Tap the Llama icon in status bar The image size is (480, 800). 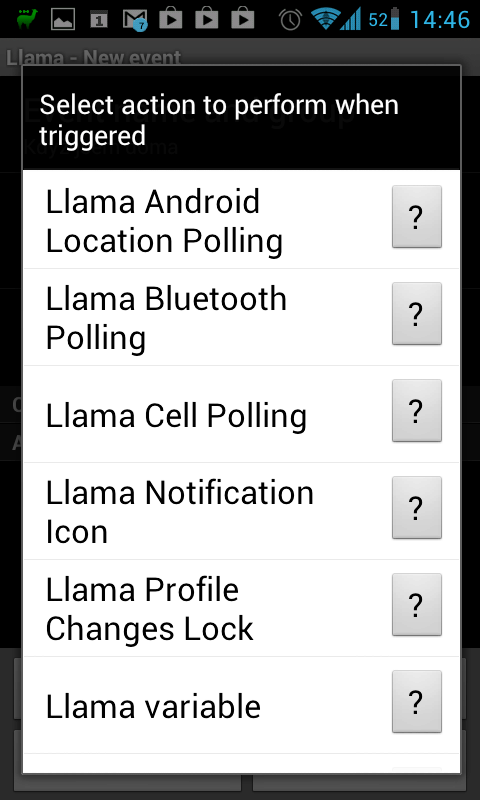tap(27, 19)
